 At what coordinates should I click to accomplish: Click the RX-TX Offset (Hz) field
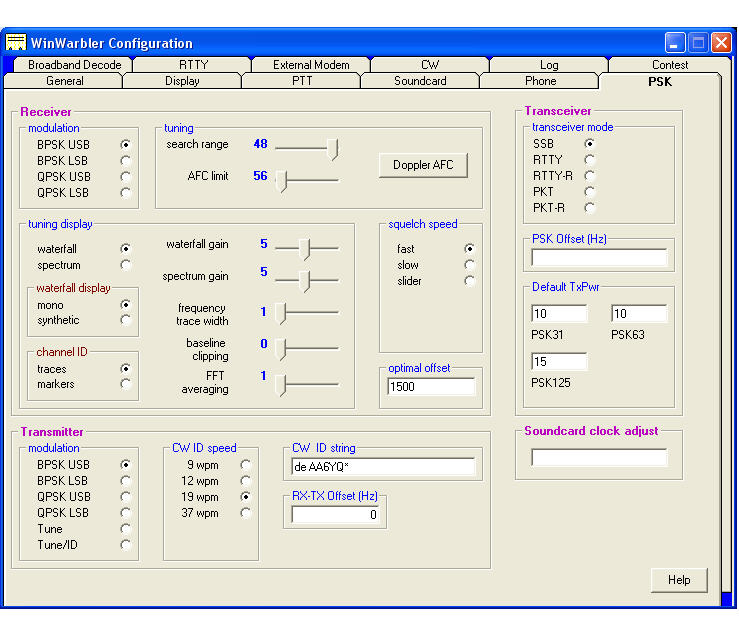335,514
